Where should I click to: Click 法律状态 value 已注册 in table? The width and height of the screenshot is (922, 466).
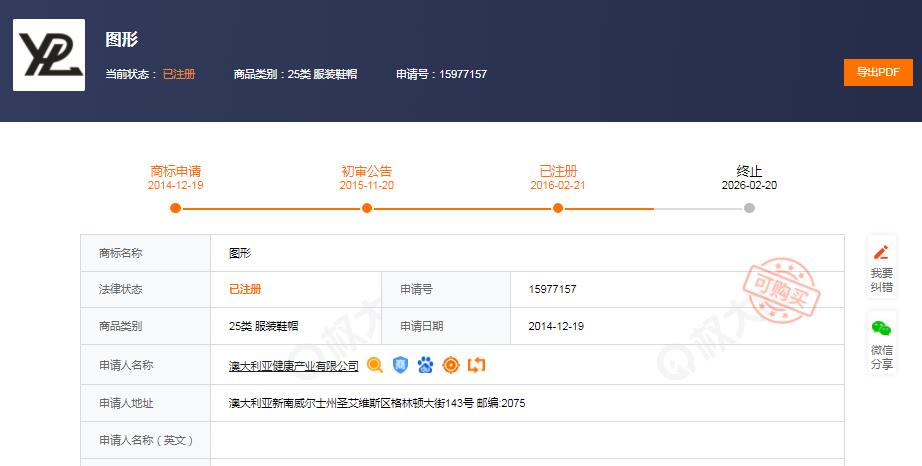[245, 289]
